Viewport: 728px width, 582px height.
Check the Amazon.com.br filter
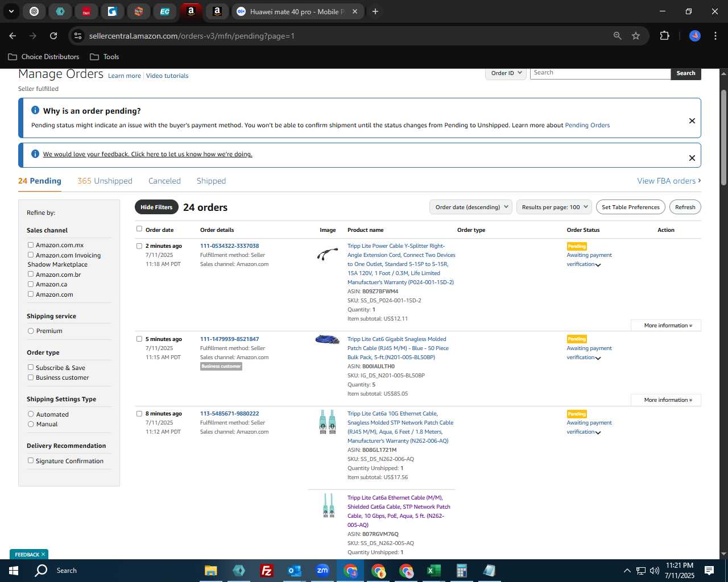click(x=31, y=274)
